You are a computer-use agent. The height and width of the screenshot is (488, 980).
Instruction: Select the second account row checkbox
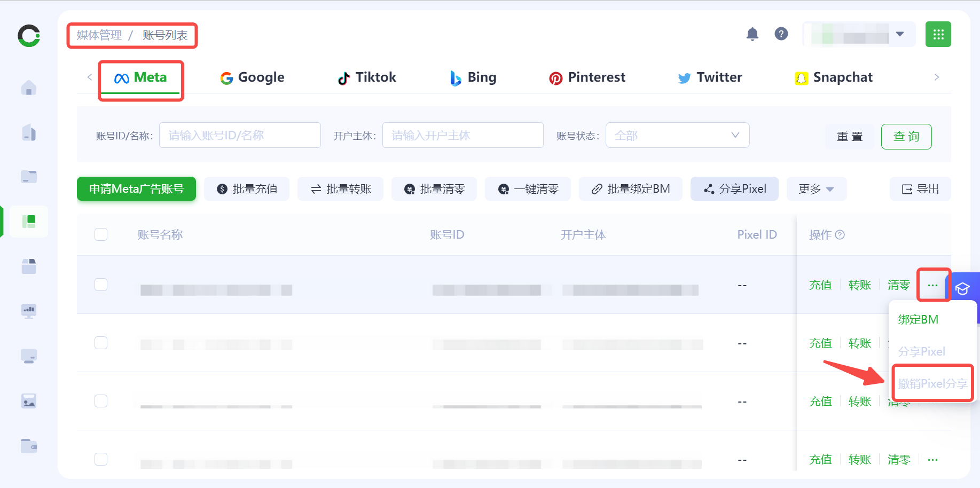pyautogui.click(x=101, y=343)
